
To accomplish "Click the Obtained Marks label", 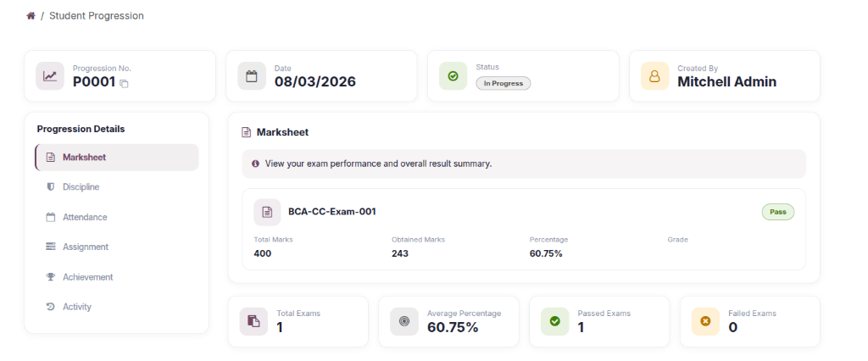I will coord(418,240).
